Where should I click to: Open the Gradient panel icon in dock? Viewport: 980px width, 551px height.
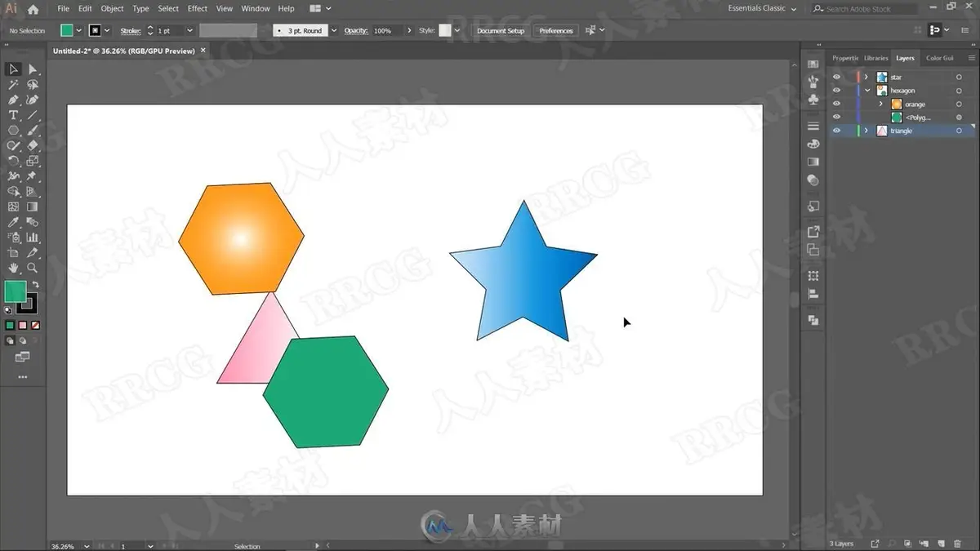click(813, 162)
